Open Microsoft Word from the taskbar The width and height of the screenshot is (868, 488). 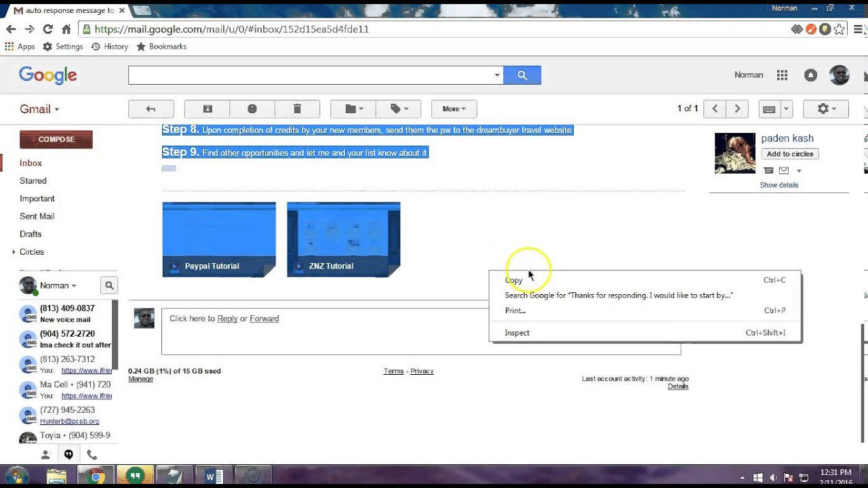214,476
